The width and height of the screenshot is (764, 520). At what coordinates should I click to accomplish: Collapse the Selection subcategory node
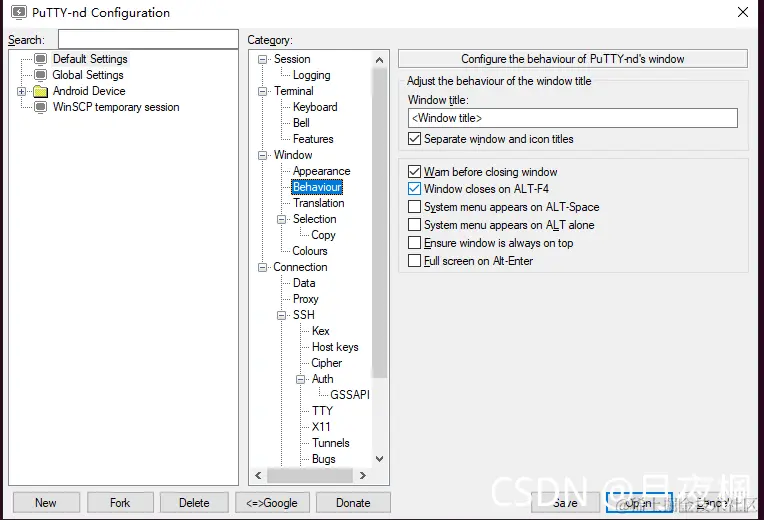point(282,219)
